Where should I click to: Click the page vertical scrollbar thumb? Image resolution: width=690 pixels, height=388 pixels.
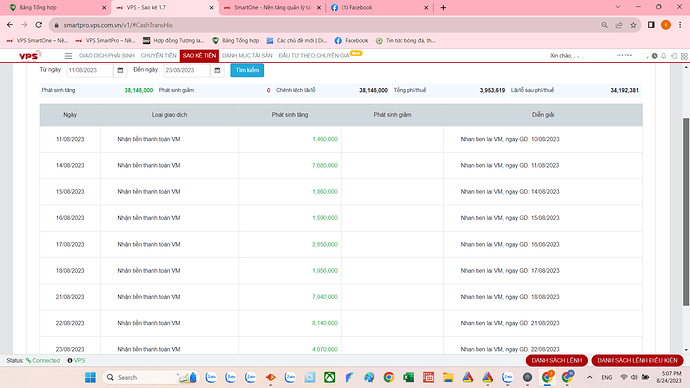[x=686, y=212]
